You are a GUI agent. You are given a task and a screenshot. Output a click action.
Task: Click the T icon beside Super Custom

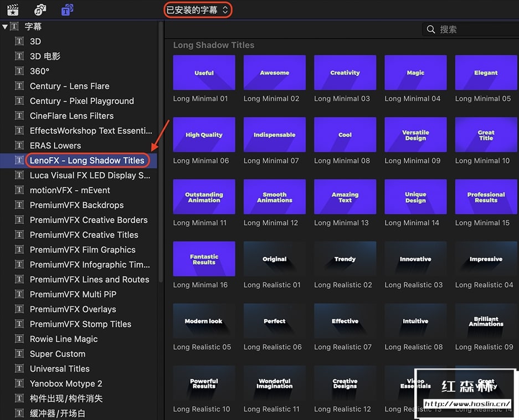[x=19, y=354]
